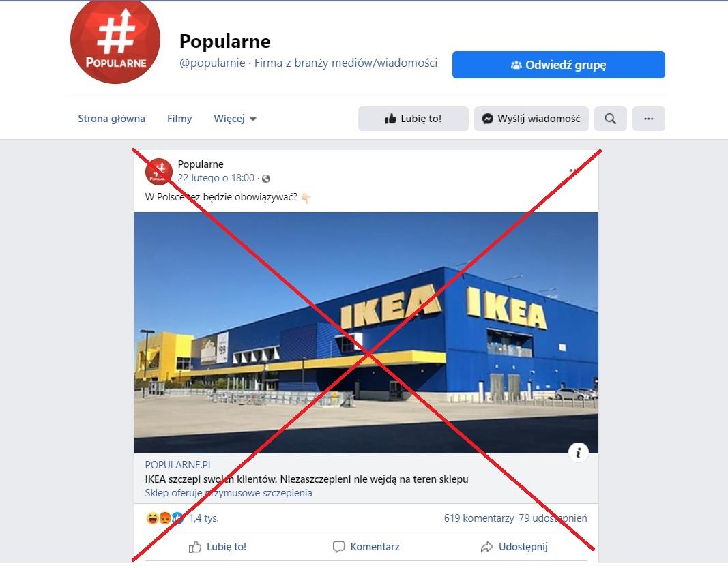This screenshot has height=568, width=728.
Task: Open the IKEA szczepi swoich klientów article link
Action: coord(306,479)
